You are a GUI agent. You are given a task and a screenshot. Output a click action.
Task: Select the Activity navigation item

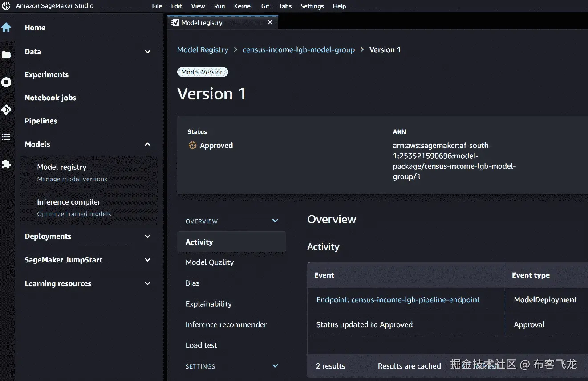click(199, 242)
